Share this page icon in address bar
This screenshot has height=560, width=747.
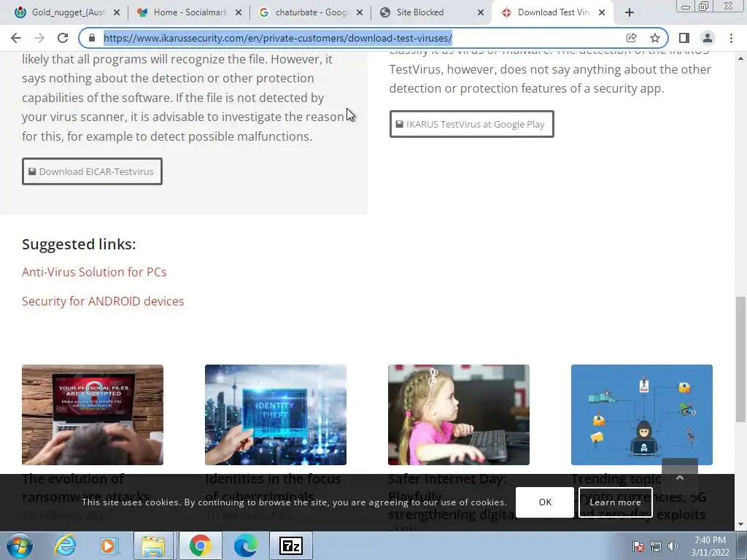[x=631, y=38]
